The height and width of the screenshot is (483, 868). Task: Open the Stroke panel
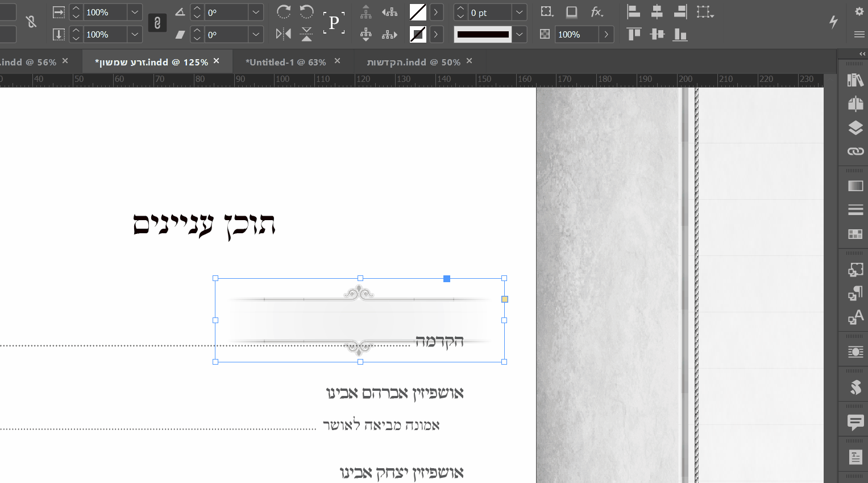[855, 210]
